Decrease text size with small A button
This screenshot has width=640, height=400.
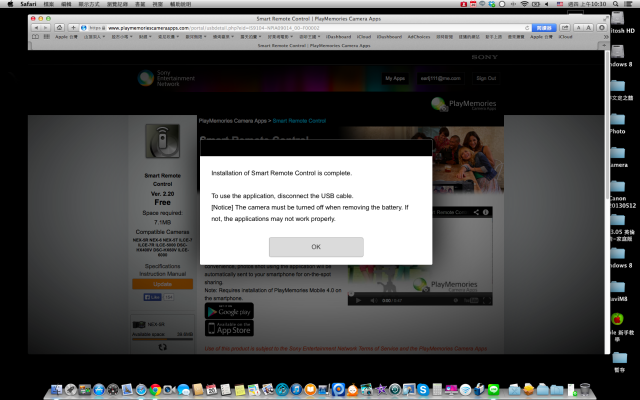pos(578,28)
